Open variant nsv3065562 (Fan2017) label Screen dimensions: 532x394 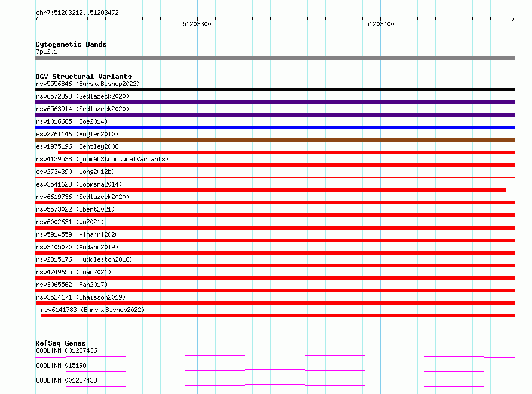pyautogui.click(x=72, y=285)
